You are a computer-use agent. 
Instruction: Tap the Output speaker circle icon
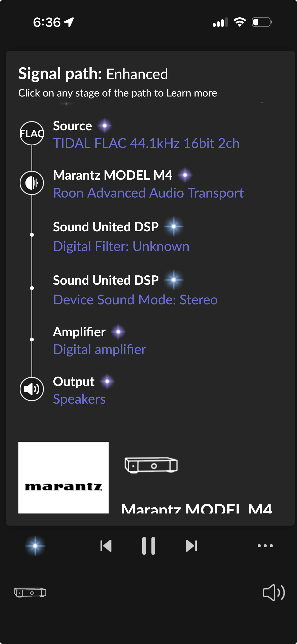coord(32,389)
